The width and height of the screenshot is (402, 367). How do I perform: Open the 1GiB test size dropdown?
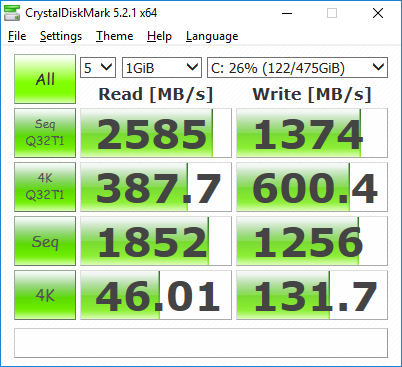pyautogui.click(x=162, y=68)
